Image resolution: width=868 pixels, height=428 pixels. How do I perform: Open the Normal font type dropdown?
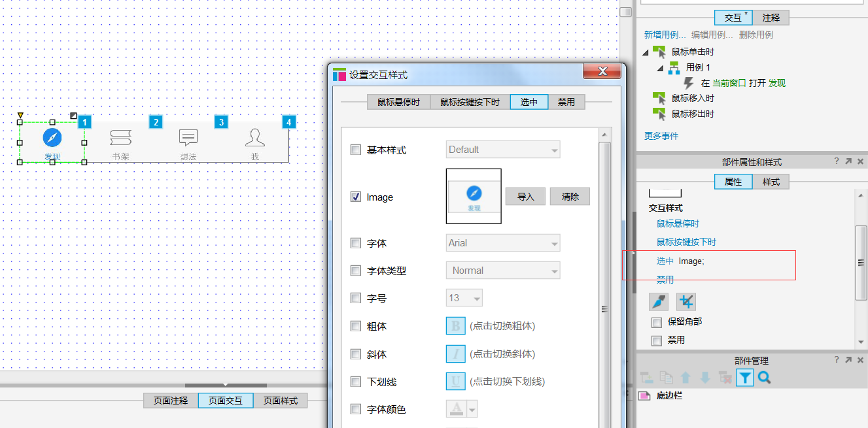click(503, 271)
